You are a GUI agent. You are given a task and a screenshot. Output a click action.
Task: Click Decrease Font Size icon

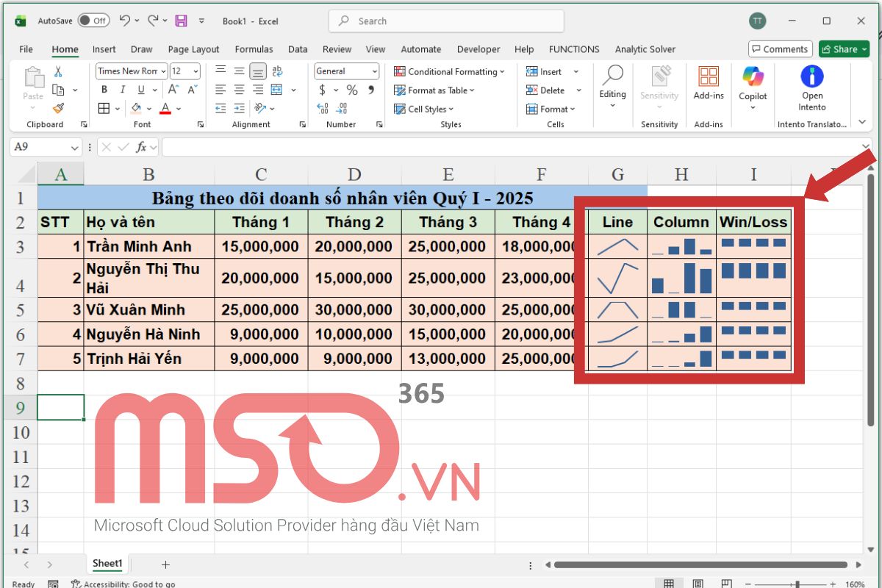[192, 90]
